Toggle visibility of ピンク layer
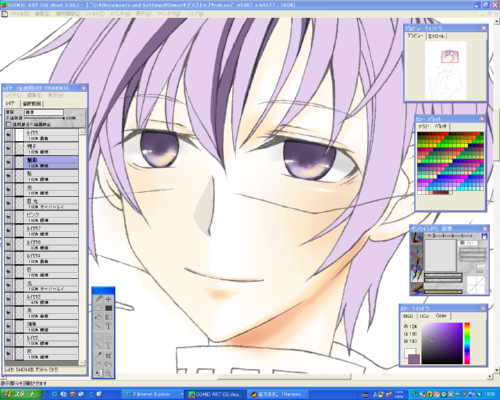The width and height of the screenshot is (500, 400). pos(8,217)
